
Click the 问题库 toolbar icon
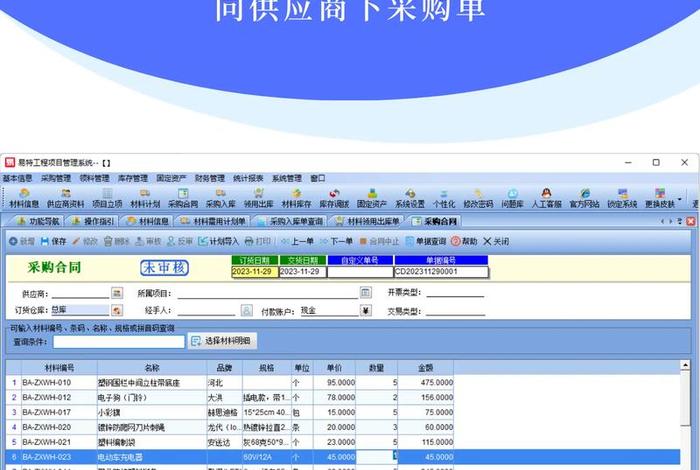tap(512, 198)
